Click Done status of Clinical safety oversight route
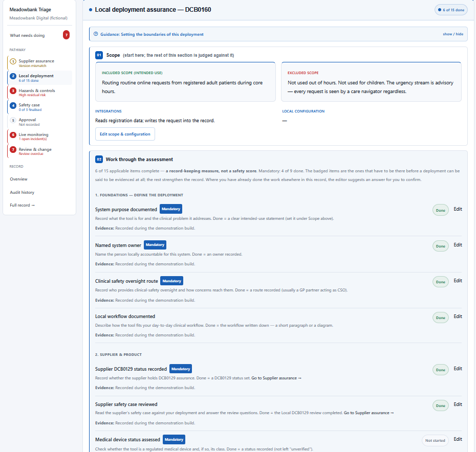Image resolution: width=476 pixels, height=452 pixels. click(x=441, y=282)
